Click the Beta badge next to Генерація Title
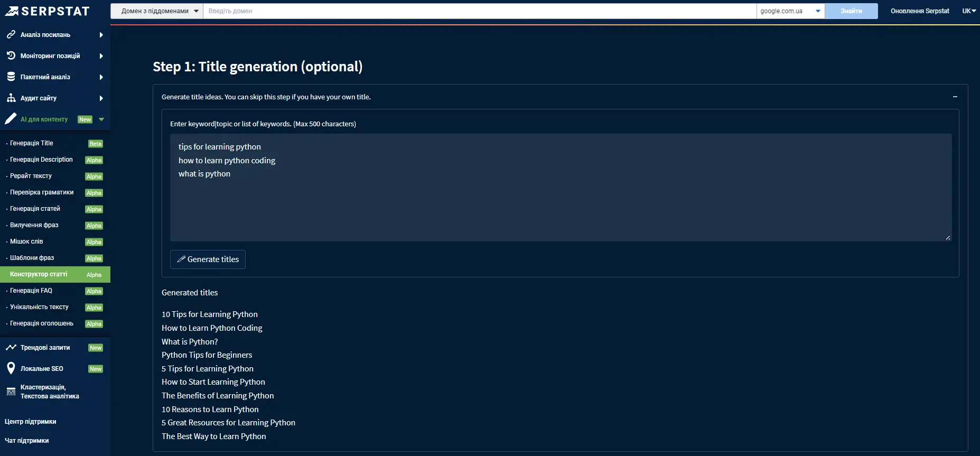The image size is (980, 456). 96,144
